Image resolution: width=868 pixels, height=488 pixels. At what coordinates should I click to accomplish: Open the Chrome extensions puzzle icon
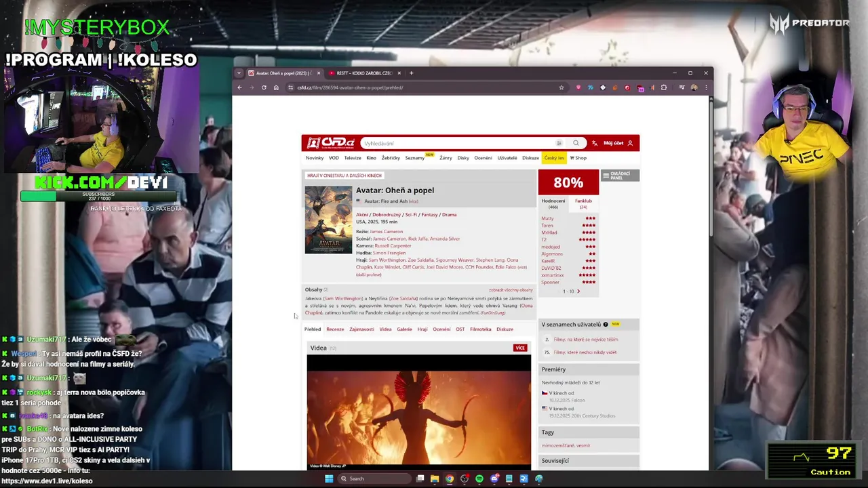(664, 87)
